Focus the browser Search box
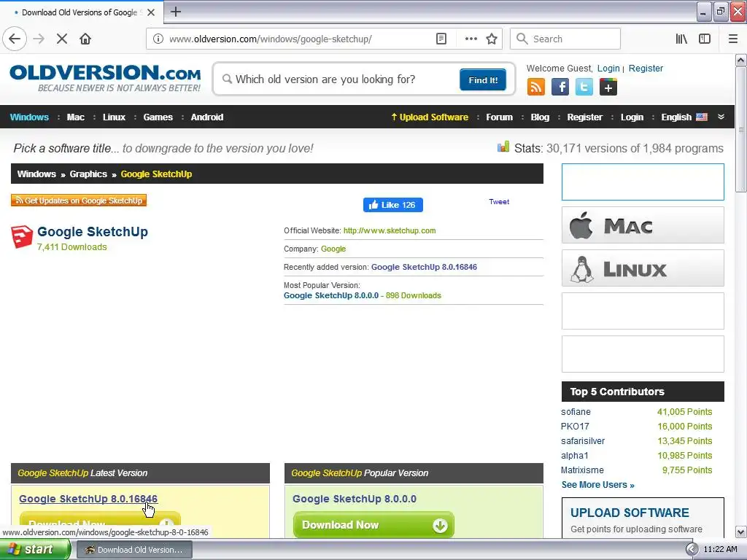This screenshot has height=560, width=747. click(x=565, y=39)
